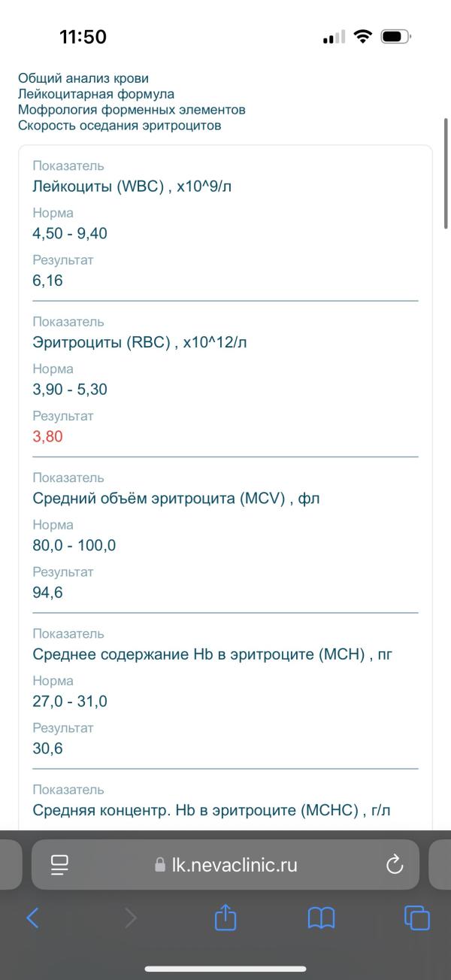Tap the Safari forward arrow

(x=131, y=917)
